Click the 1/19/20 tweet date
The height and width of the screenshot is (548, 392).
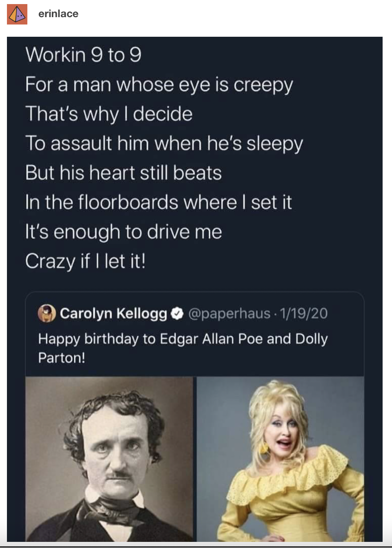click(x=304, y=314)
